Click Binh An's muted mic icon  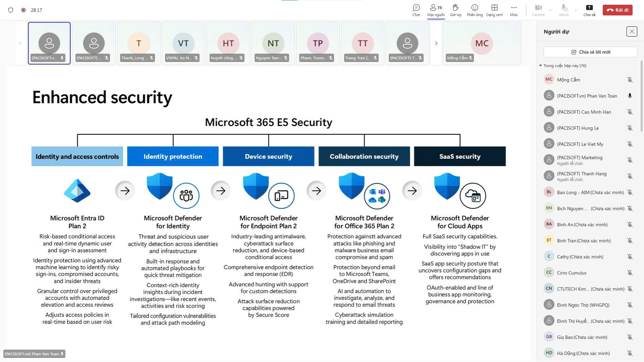630,225
